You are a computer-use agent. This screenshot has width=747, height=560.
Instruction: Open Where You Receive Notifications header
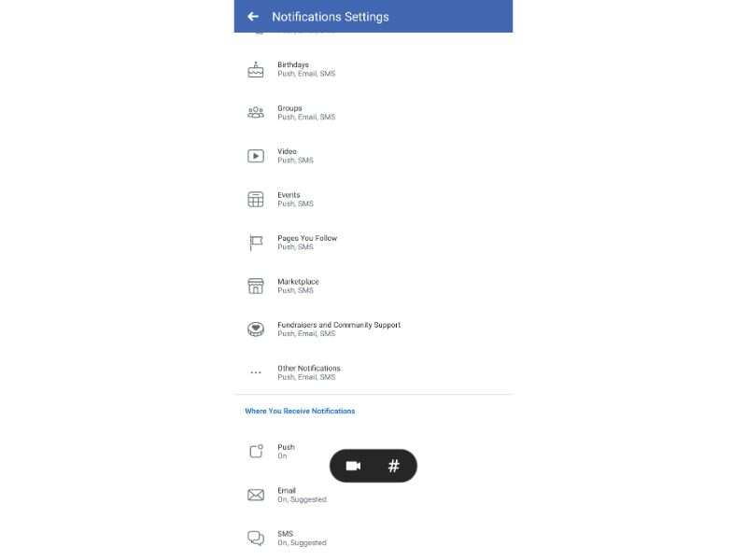pos(300,411)
